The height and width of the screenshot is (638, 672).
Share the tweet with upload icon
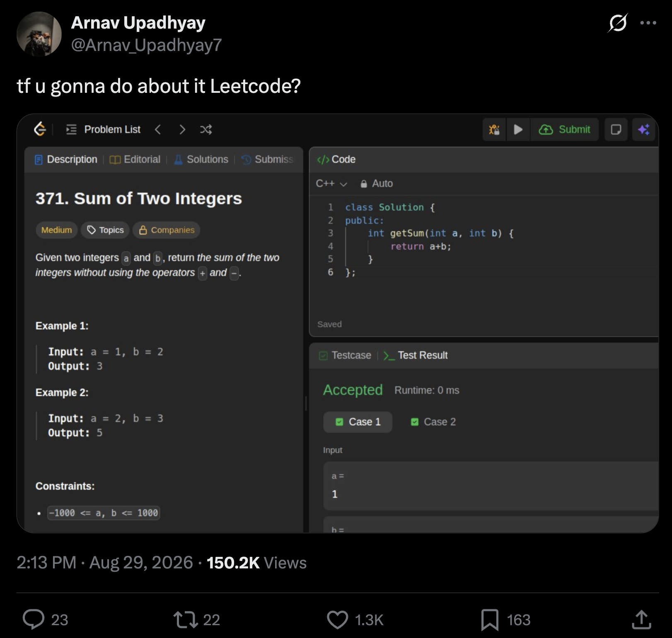pyautogui.click(x=642, y=620)
